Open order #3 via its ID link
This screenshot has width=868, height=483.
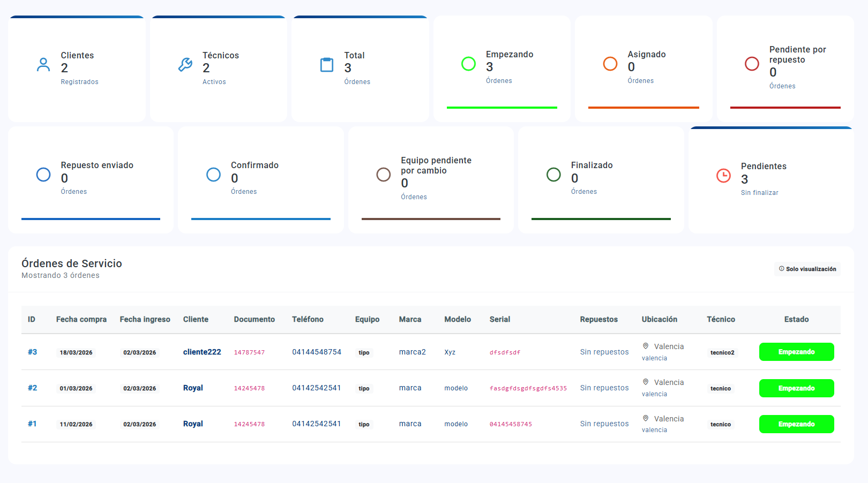pos(32,352)
